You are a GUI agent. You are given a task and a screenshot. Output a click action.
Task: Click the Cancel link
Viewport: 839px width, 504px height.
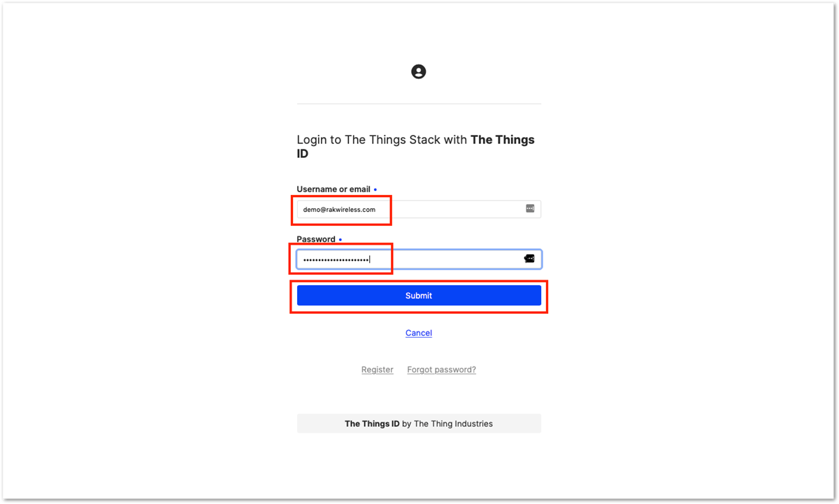419,333
